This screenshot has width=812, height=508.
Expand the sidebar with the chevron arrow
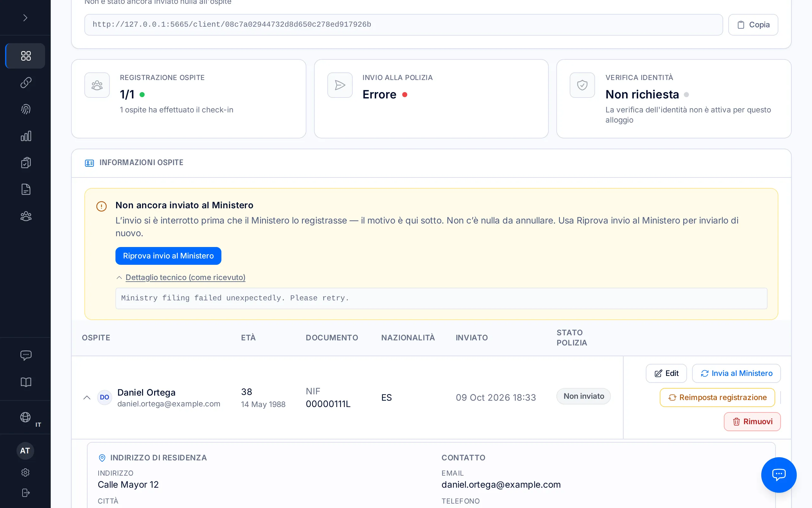coord(25,17)
